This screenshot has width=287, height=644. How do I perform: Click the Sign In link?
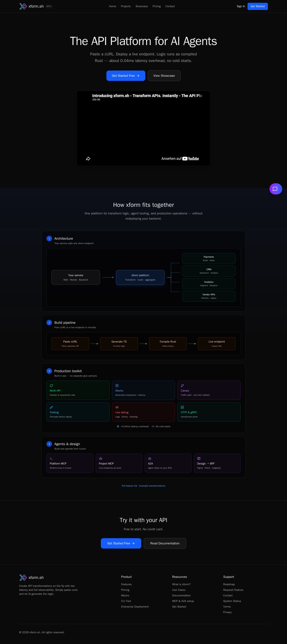pos(241,6)
